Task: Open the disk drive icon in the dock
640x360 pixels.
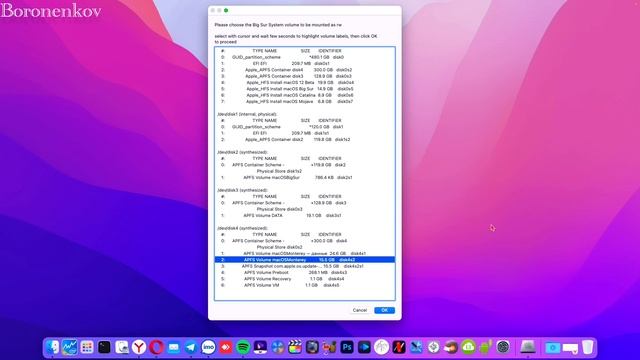Action: 528,347
